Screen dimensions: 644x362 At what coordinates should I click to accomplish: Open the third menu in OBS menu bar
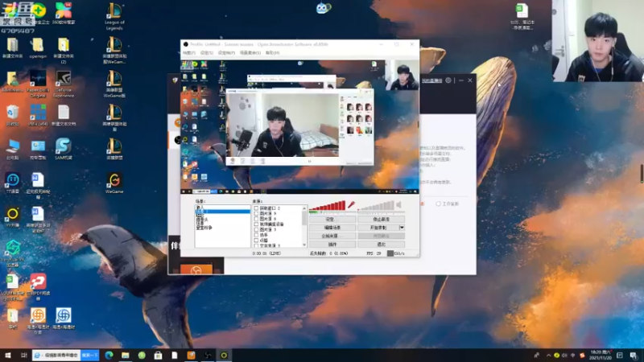(x=226, y=53)
